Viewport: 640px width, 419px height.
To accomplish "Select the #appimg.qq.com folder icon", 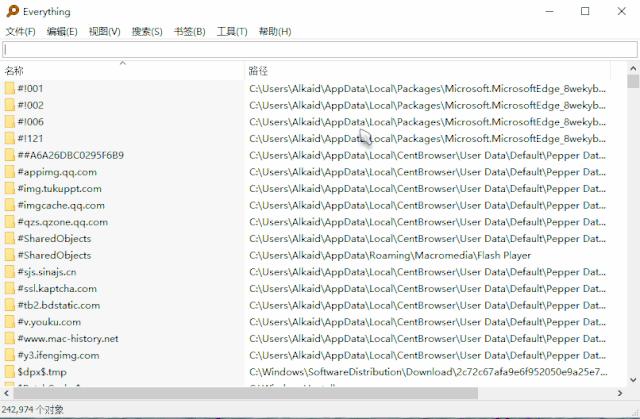I will (10, 172).
